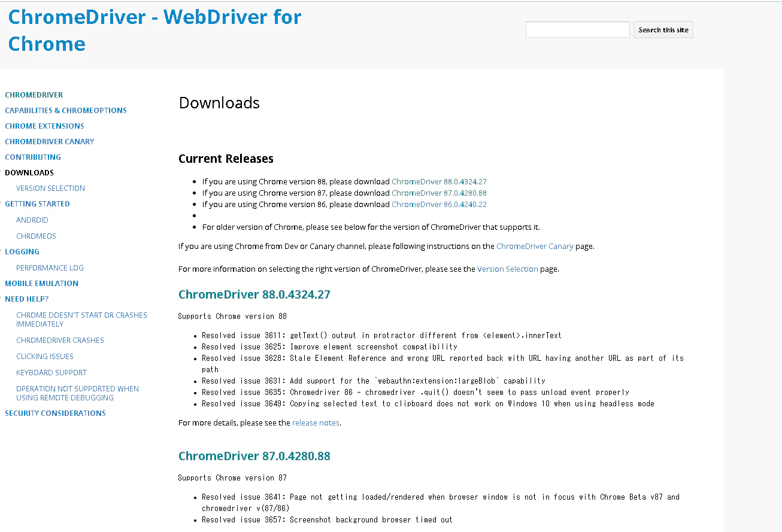
Task: Go to CHROME EXTENSIONS sidebar page
Action: [x=44, y=126]
